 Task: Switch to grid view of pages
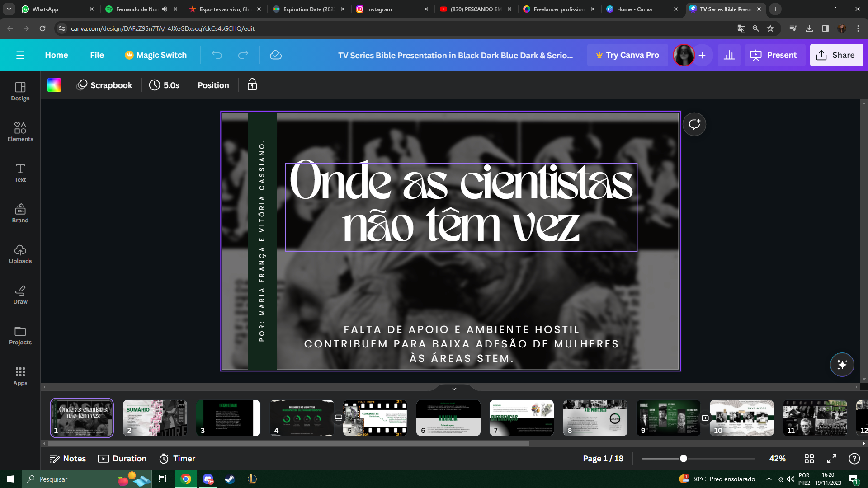tap(809, 459)
